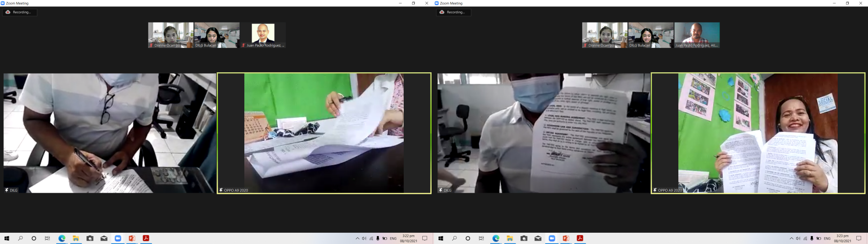Click search magnifier on the 3:22 pm taskbar
The height and width of the screenshot is (244, 868).
click(x=20, y=239)
